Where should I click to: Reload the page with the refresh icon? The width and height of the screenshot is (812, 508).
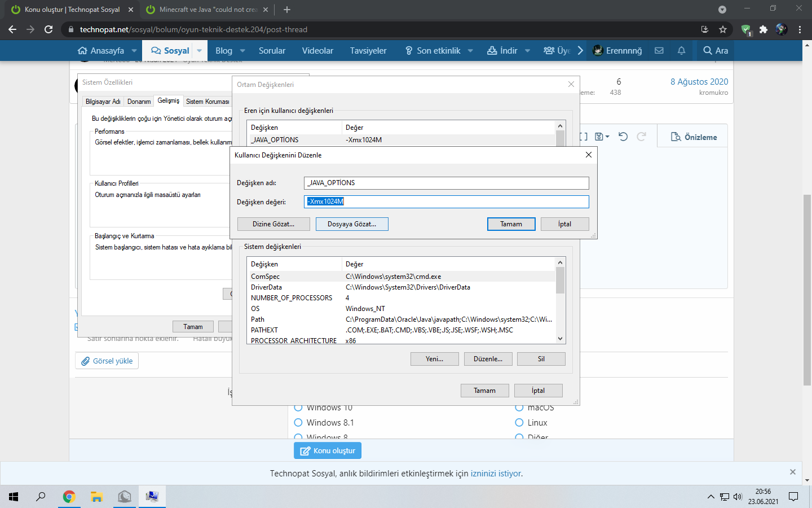tap(48, 29)
